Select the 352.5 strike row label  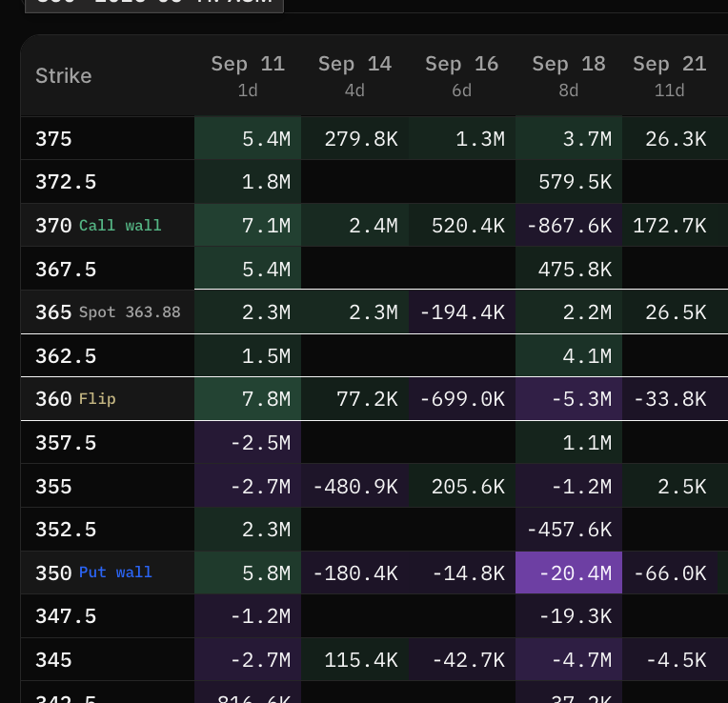[x=66, y=530]
